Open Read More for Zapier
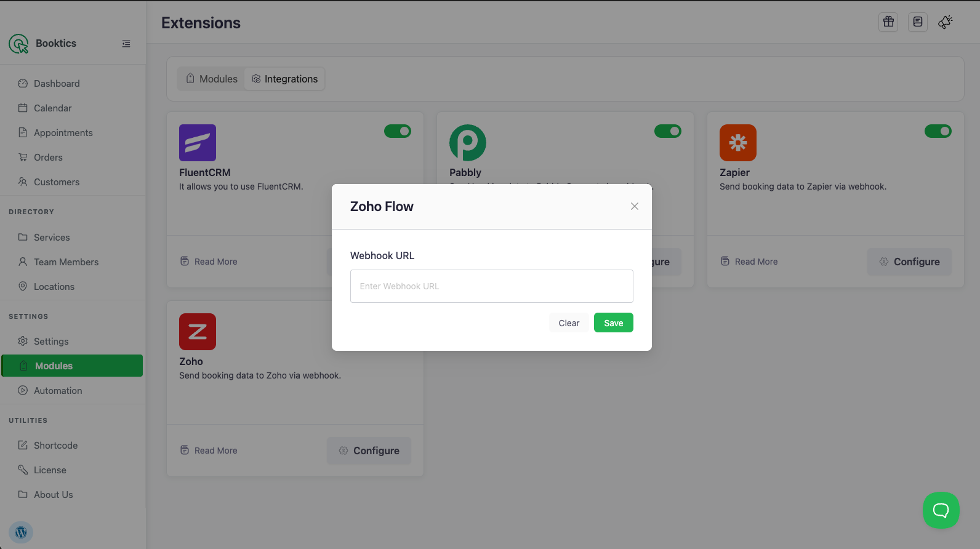The width and height of the screenshot is (980, 549). pyautogui.click(x=749, y=262)
